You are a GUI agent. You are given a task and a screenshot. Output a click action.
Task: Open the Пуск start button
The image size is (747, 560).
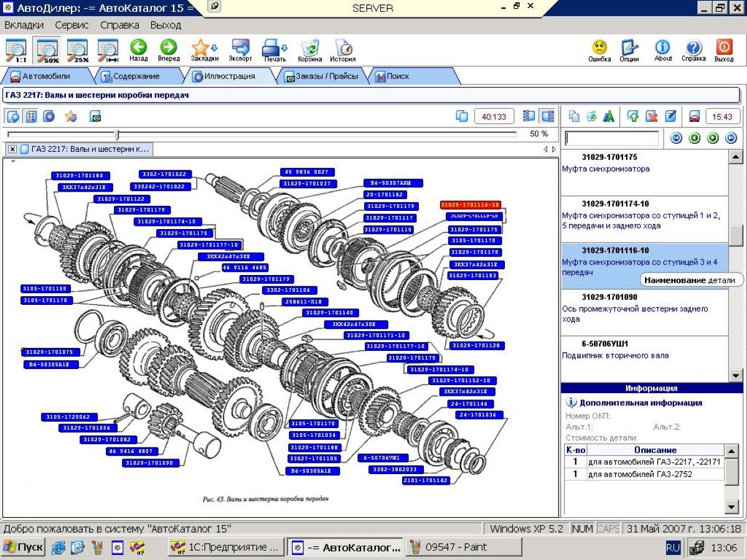coord(24,548)
